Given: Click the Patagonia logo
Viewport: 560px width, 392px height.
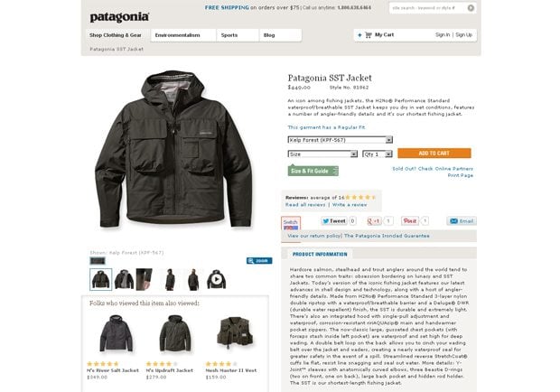Looking at the screenshot, I should click(119, 16).
